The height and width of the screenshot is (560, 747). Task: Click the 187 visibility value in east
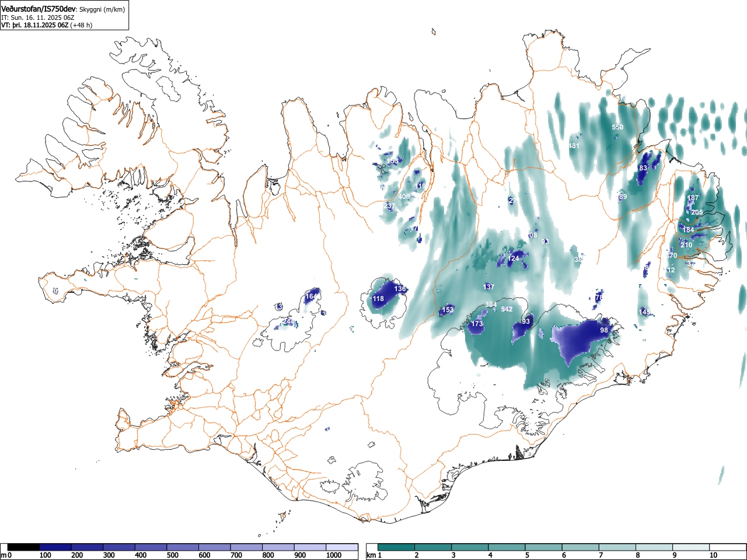pyautogui.click(x=693, y=198)
